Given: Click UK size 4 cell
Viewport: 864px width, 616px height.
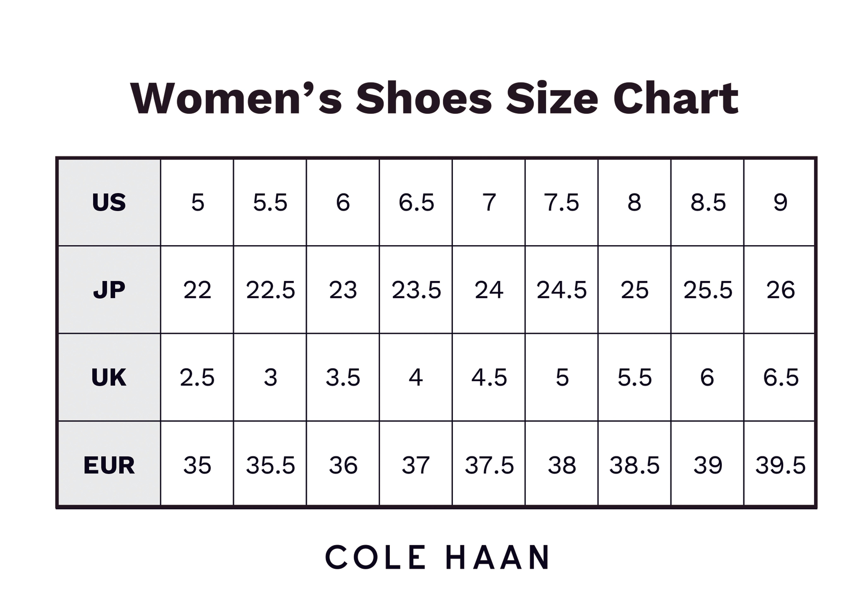Looking at the screenshot, I should point(416,377).
